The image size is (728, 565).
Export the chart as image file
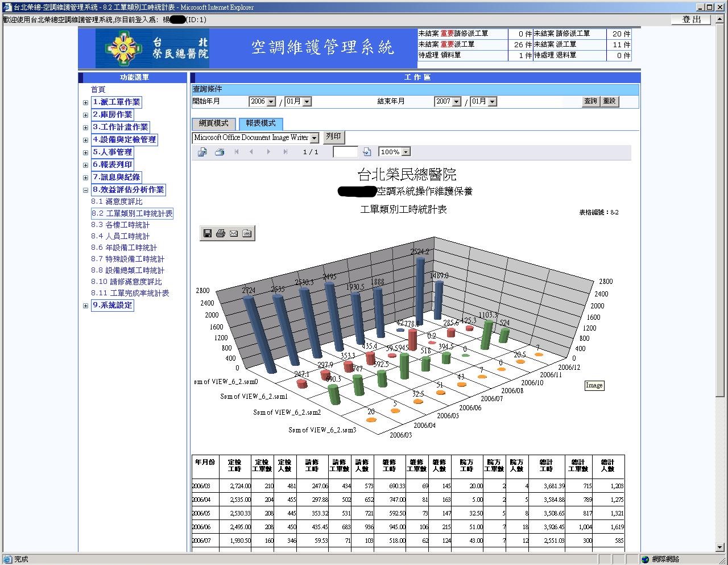[x=247, y=233]
